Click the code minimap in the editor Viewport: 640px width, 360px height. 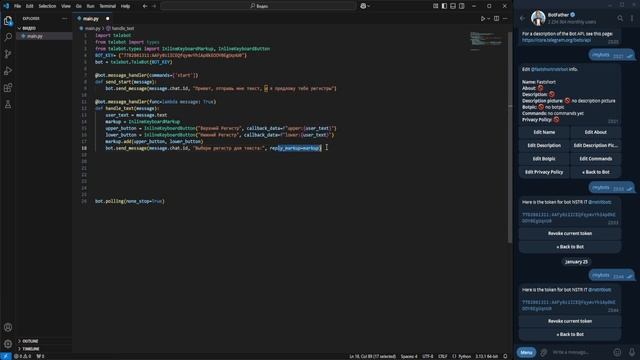pyautogui.click(x=487, y=41)
